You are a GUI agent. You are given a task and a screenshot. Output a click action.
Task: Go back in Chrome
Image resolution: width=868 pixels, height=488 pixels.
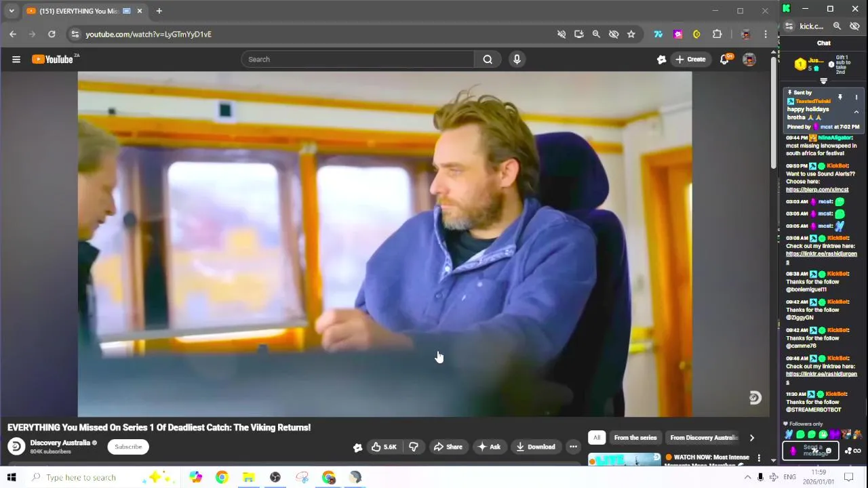tap(13, 34)
